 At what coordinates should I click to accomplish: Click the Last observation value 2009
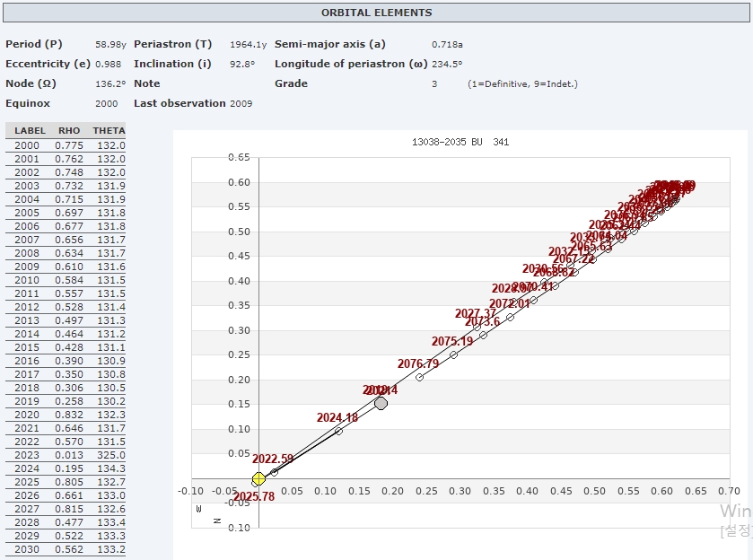click(241, 103)
